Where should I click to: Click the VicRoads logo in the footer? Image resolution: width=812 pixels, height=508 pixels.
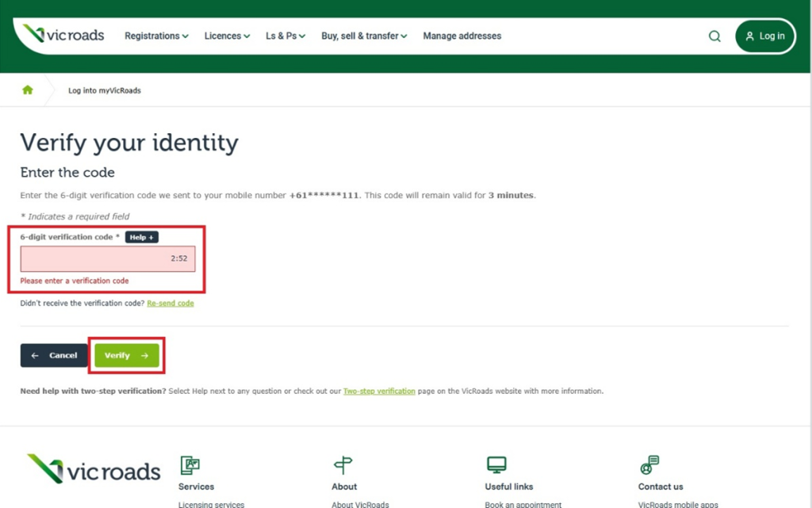[x=93, y=471]
